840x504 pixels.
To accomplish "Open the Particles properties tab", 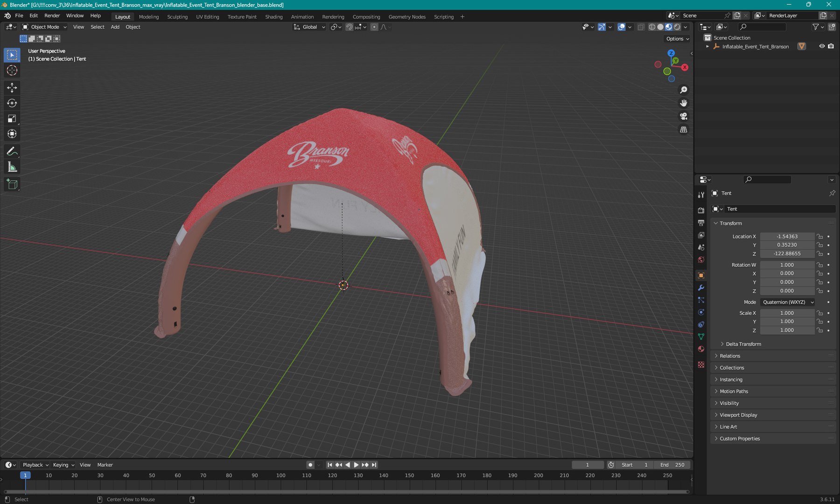I will [x=701, y=300].
